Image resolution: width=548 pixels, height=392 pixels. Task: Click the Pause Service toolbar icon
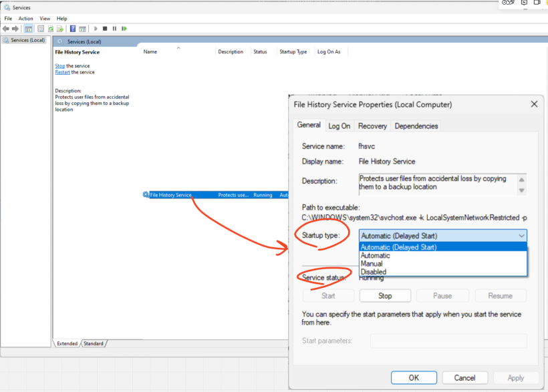[x=114, y=29]
